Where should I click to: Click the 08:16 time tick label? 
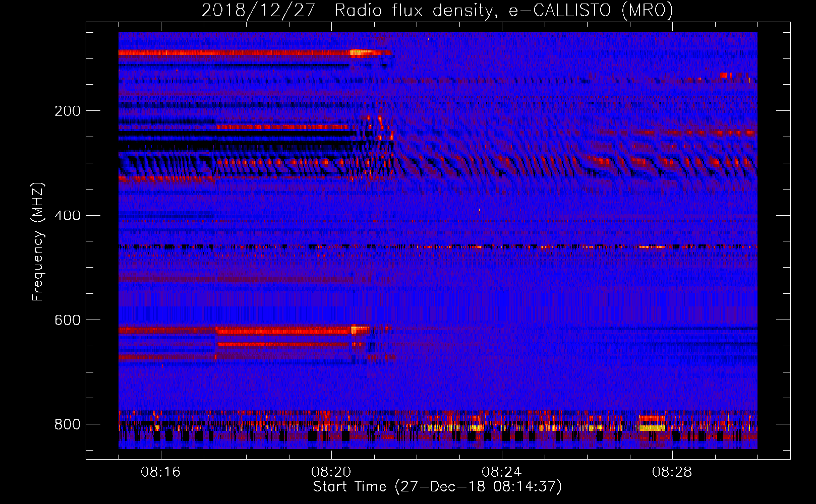point(161,472)
